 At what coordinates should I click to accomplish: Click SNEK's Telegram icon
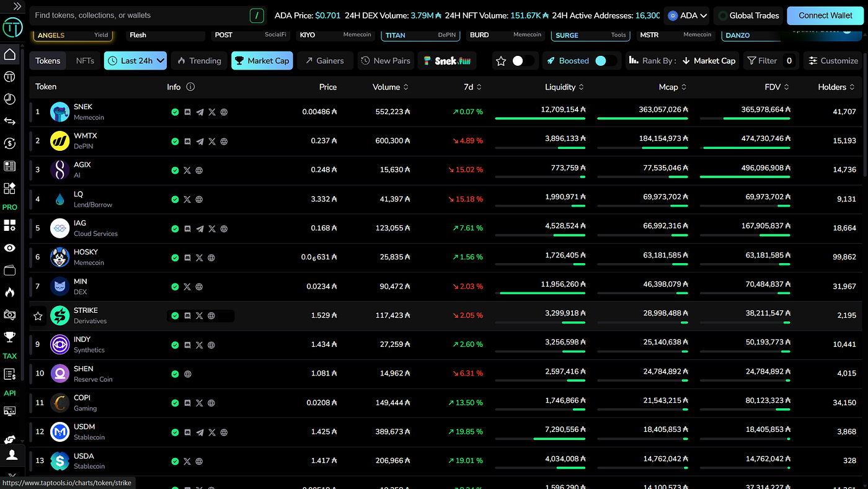[200, 112]
